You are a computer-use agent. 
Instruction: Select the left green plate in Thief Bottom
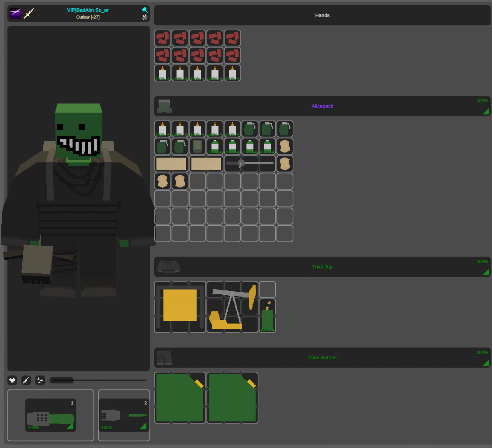click(180, 398)
